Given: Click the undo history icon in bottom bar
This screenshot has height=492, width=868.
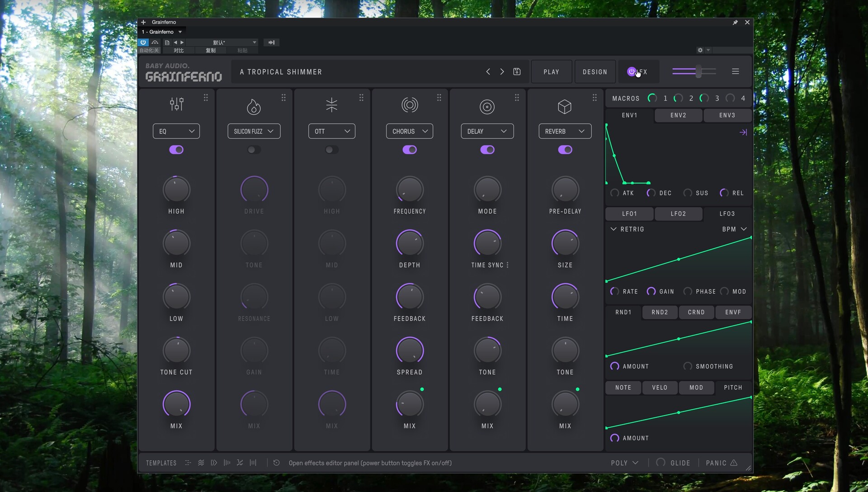Looking at the screenshot, I should tap(276, 463).
